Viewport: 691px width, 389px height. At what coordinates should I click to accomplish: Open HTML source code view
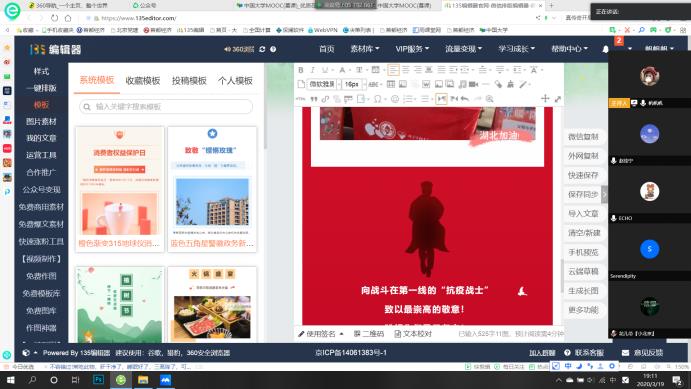(x=301, y=99)
